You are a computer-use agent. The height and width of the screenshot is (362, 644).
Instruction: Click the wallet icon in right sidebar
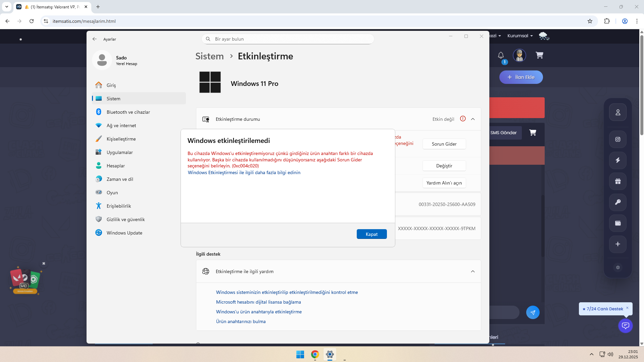617,223
